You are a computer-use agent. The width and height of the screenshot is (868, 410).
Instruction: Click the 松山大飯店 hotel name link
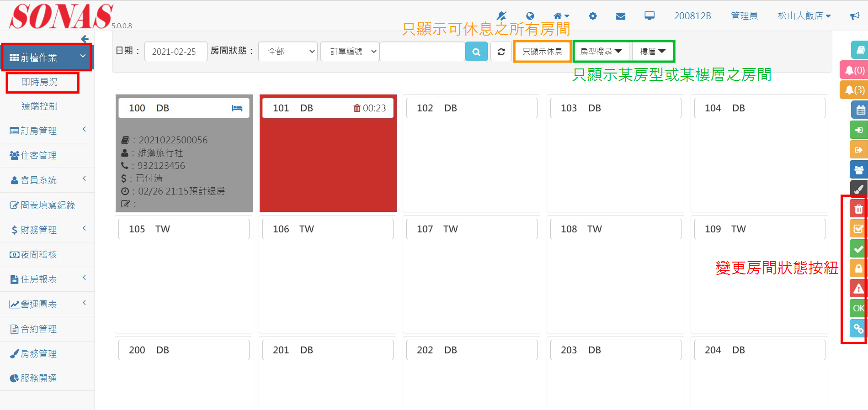804,16
